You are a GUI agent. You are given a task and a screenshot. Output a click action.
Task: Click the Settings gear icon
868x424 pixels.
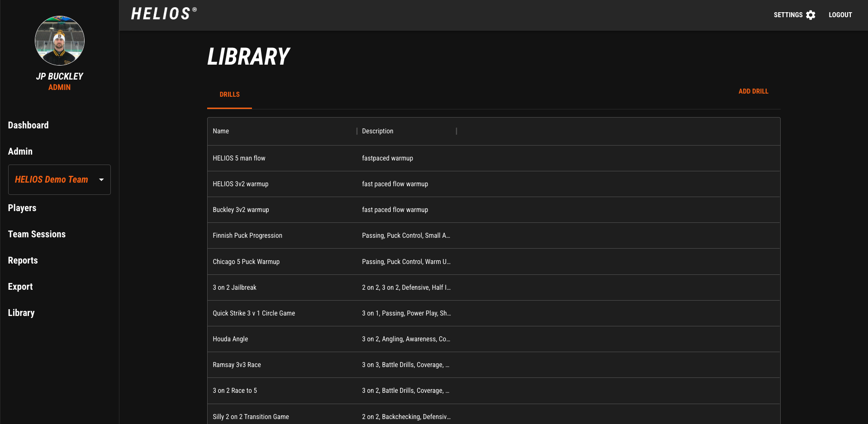[x=811, y=15]
